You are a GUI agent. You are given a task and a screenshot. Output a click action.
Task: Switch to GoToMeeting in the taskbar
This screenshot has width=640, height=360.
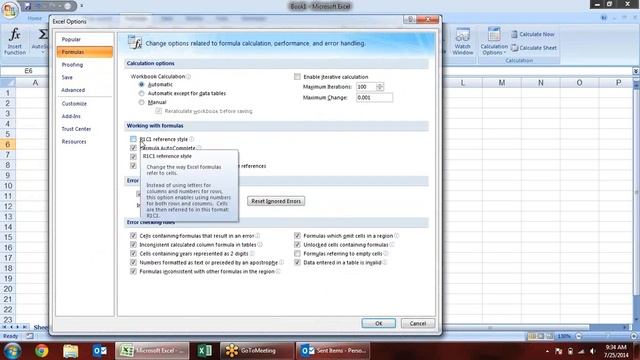(257, 351)
